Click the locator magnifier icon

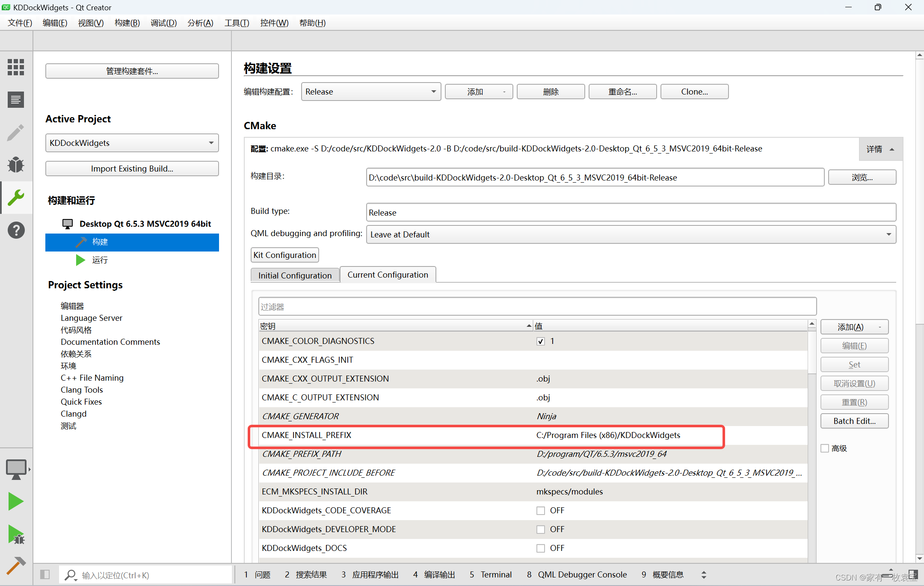pyautogui.click(x=70, y=575)
